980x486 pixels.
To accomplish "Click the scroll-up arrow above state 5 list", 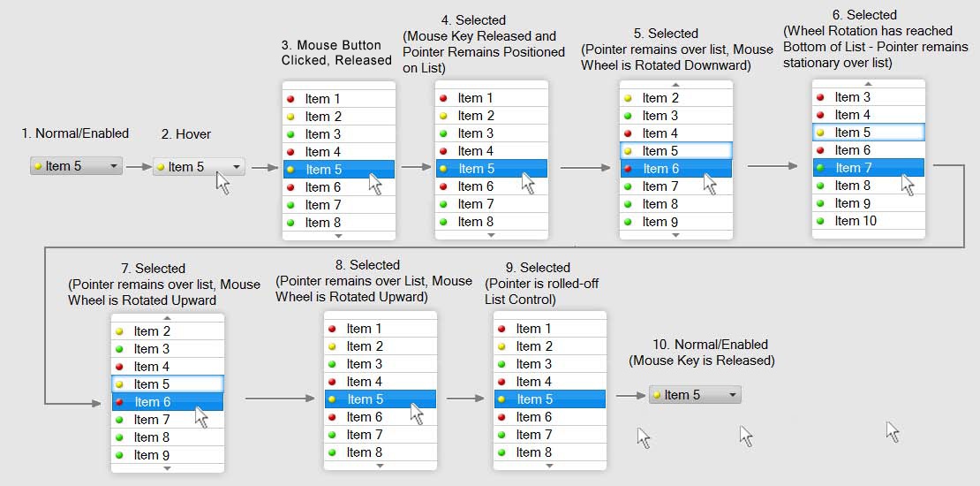I will click(675, 86).
